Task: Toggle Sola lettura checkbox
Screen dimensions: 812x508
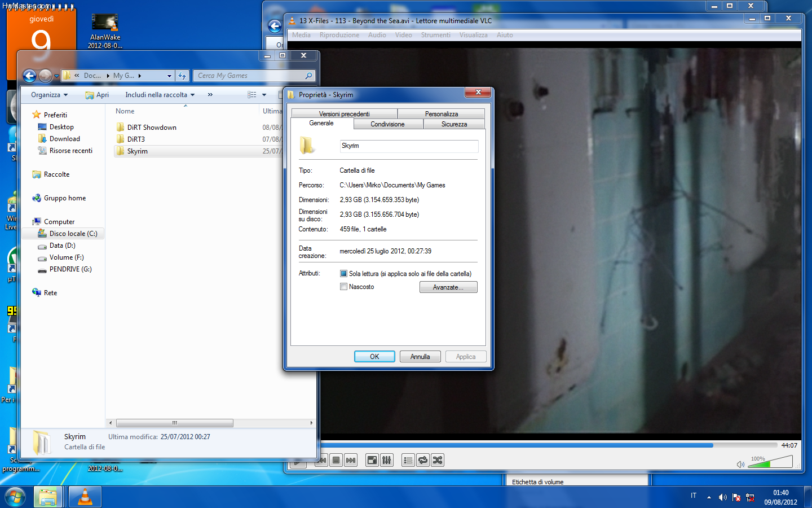Action: tap(343, 274)
